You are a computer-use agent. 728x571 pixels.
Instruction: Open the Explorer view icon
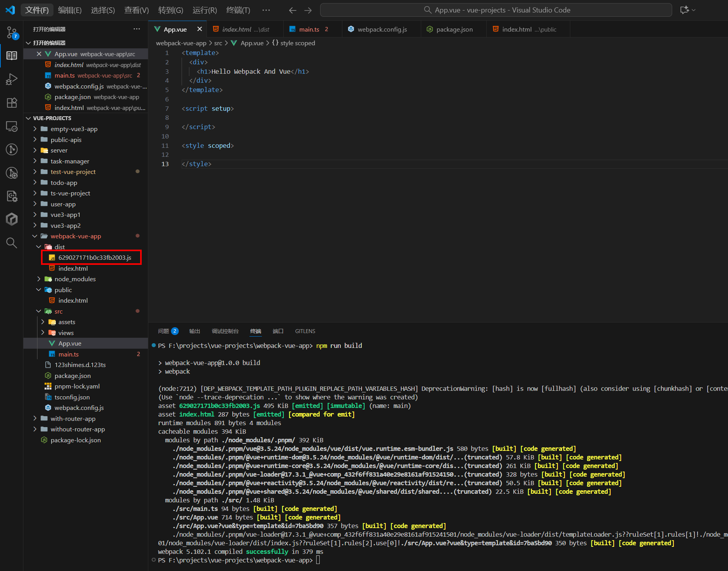12,56
